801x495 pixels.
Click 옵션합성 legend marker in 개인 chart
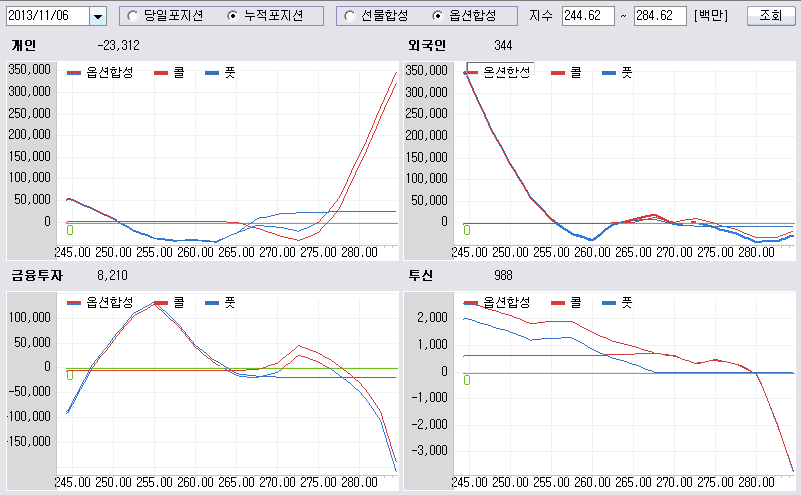pos(75,73)
